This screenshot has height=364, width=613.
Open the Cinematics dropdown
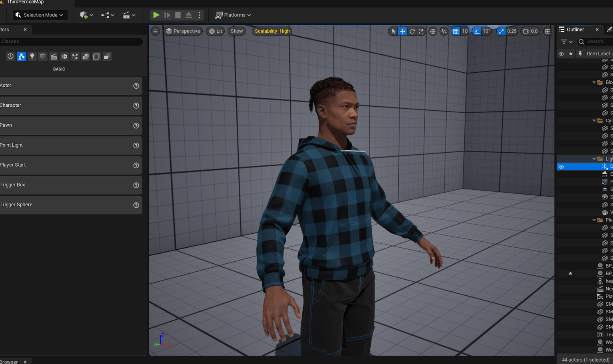(x=129, y=15)
